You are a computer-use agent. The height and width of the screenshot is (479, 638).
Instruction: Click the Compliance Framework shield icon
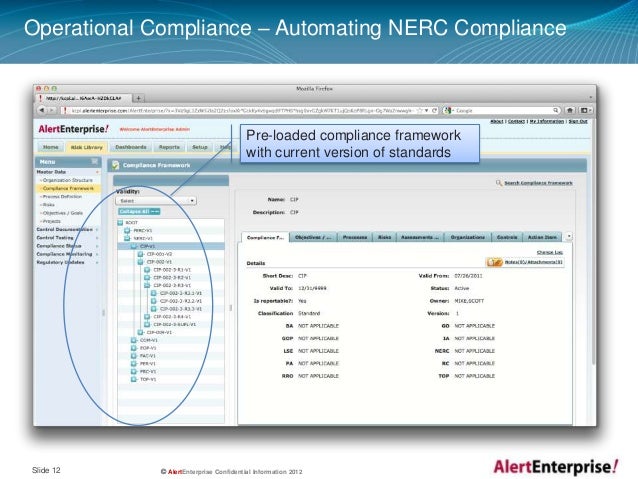(116, 165)
